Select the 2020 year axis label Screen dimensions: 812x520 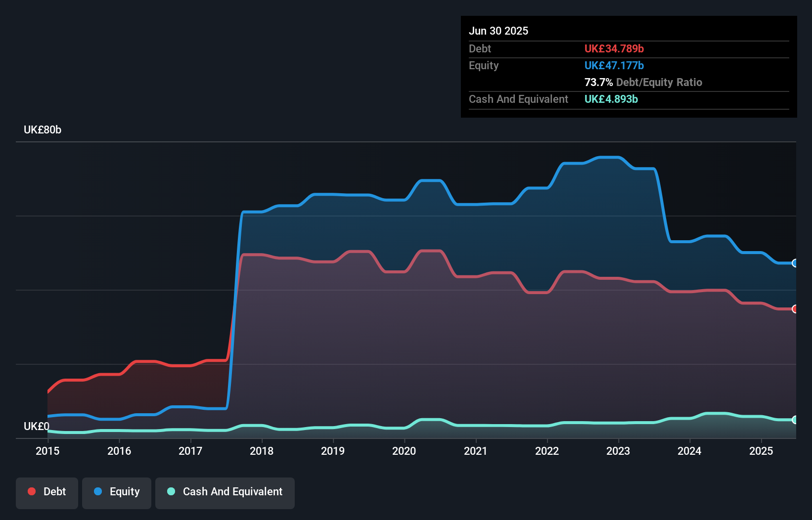point(405,451)
